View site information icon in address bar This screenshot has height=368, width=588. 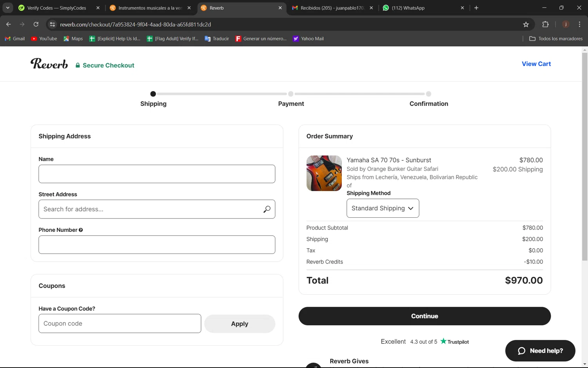(52, 24)
